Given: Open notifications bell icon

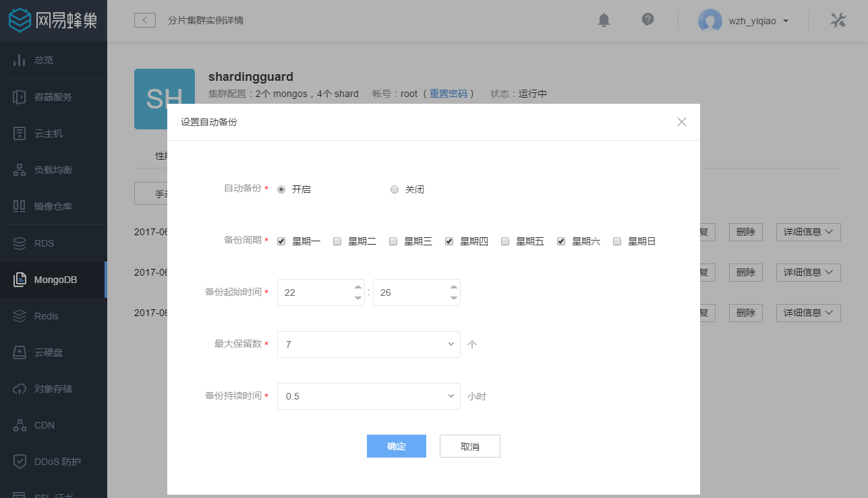Looking at the screenshot, I should point(604,20).
